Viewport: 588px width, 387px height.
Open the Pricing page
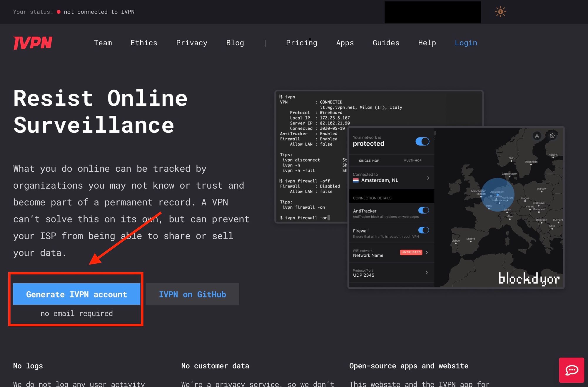click(x=302, y=43)
